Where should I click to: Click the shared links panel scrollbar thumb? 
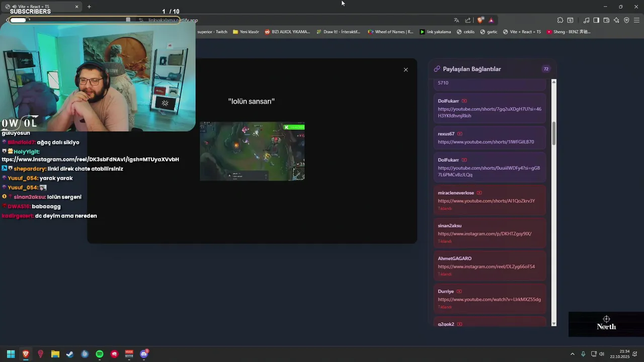pos(554,133)
